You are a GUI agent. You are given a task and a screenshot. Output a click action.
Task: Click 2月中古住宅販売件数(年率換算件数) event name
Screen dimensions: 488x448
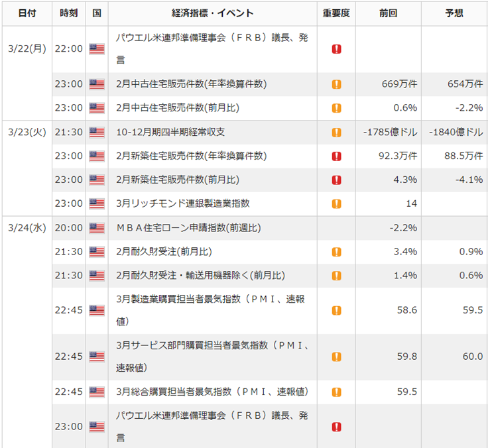pos(192,84)
